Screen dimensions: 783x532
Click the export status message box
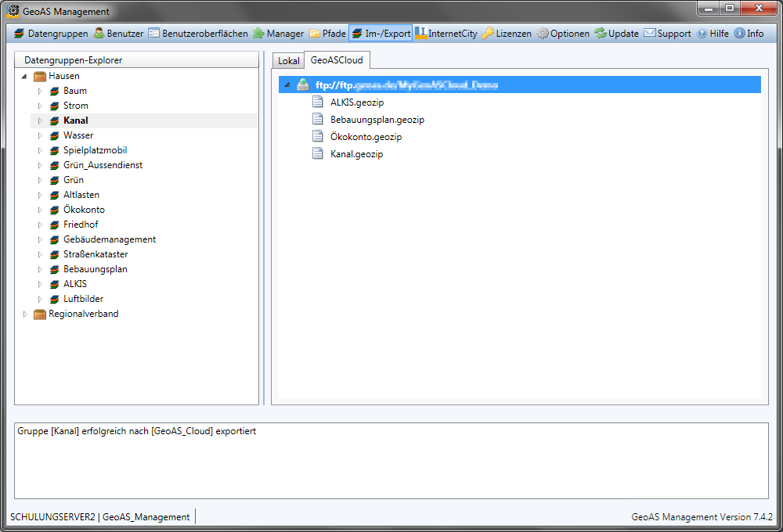391,461
